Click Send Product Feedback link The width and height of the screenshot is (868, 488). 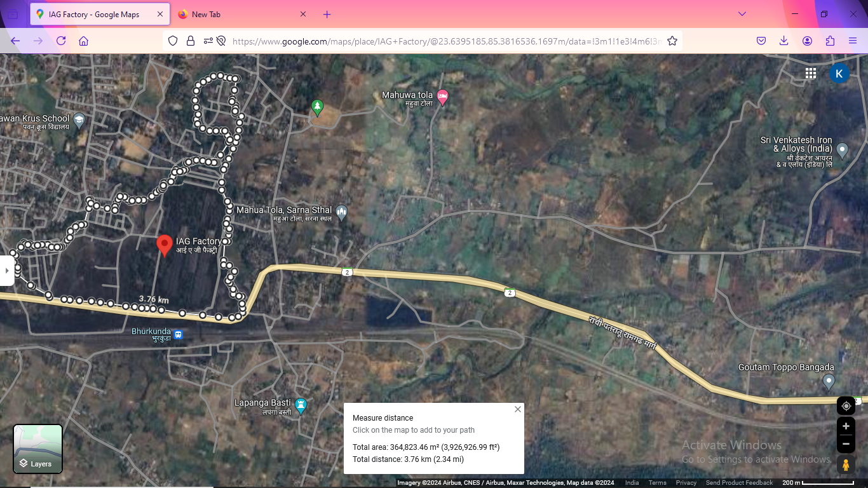(739, 483)
